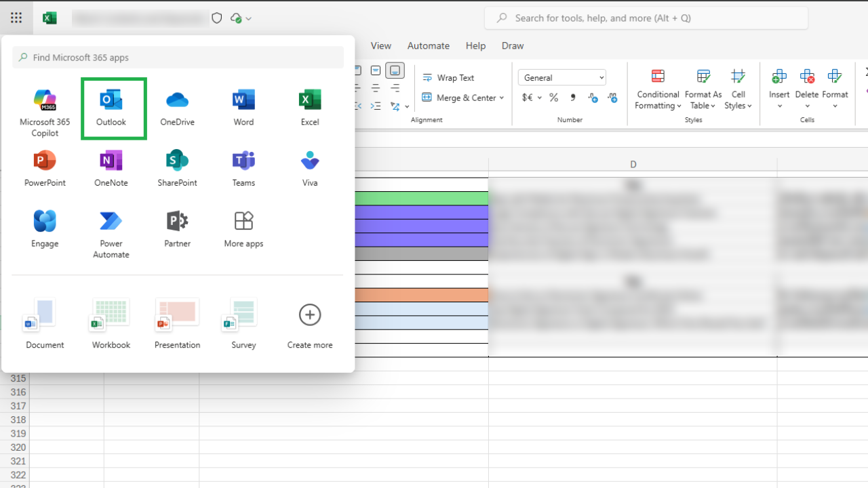Launch Microsoft 365 Copilot from the app list
Screen dimensions: 868x488
[45, 113]
